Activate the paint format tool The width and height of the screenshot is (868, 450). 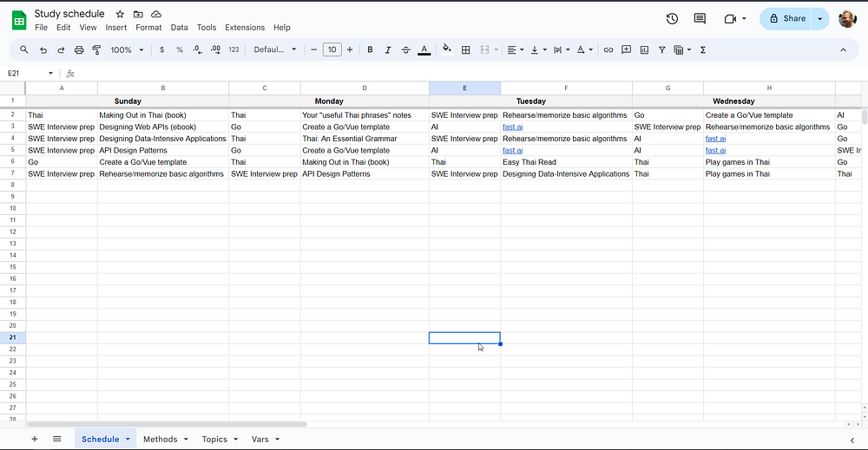(x=96, y=49)
